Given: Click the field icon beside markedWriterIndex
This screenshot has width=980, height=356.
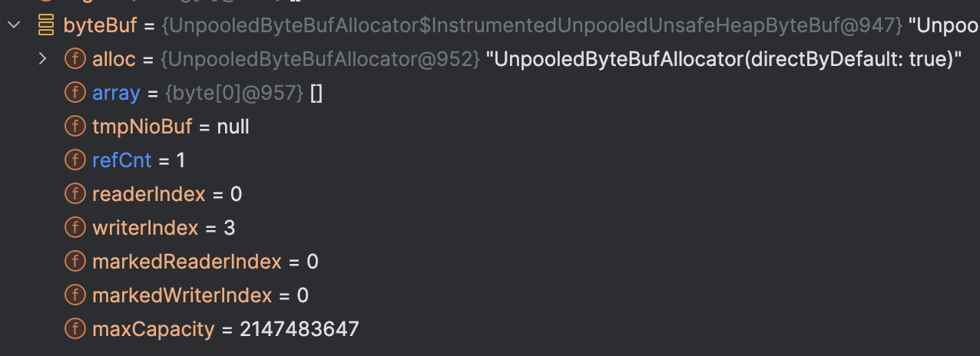Looking at the screenshot, I should pyautogui.click(x=75, y=295).
